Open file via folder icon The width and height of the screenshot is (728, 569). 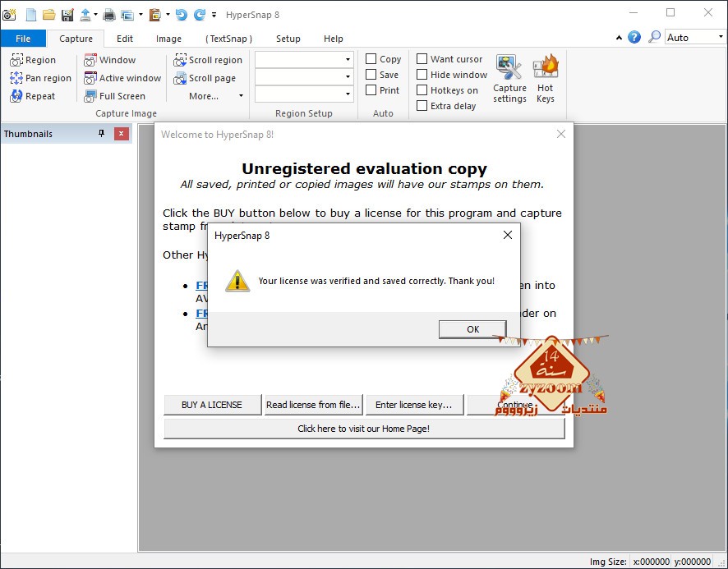[x=48, y=15]
